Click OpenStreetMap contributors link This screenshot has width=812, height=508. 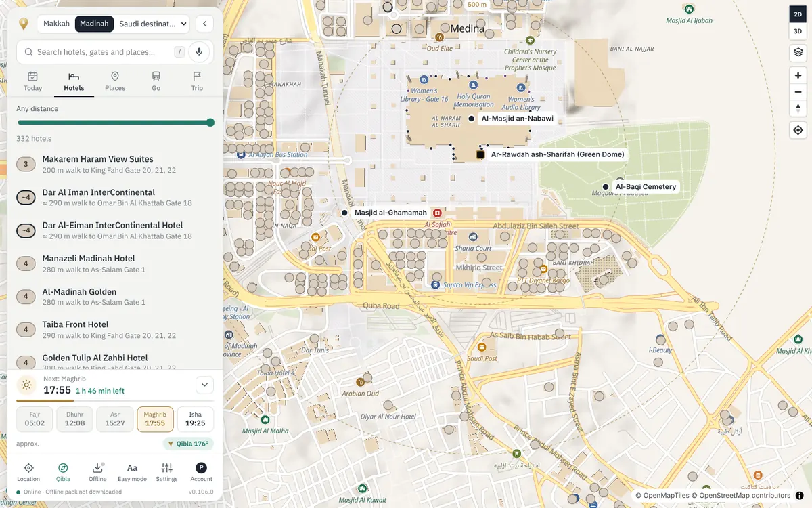click(741, 496)
